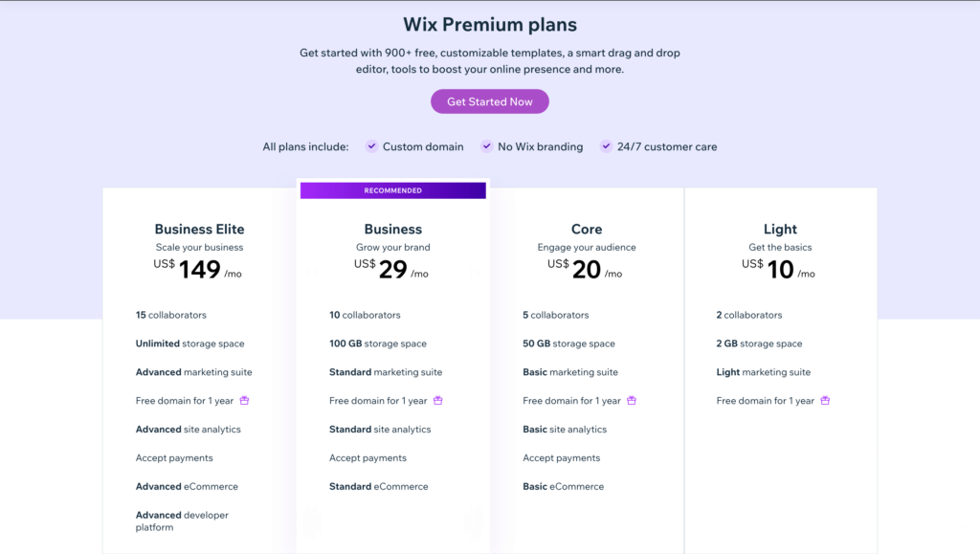The image size is (980, 554).
Task: Click the Get Started Now button
Action: [x=489, y=101]
